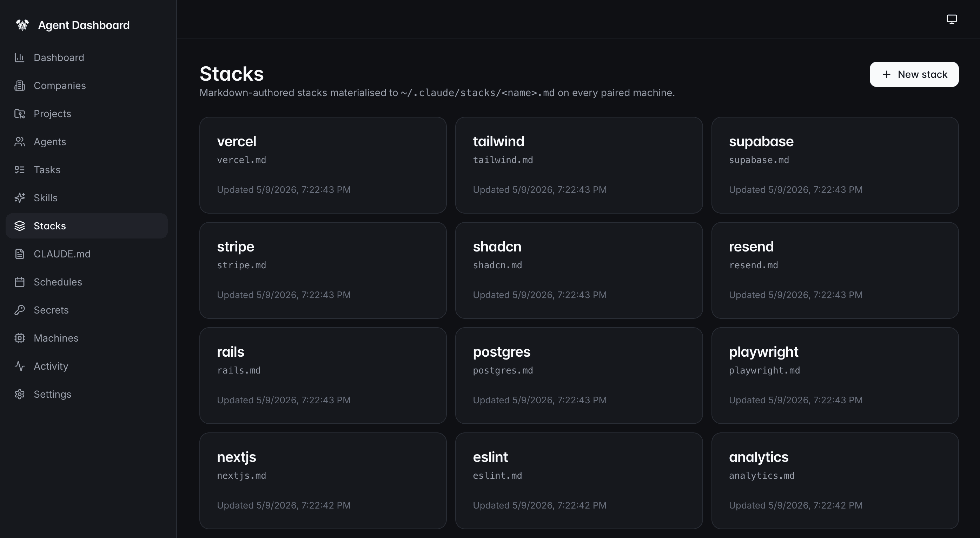Click the Companies building icon

pos(19,86)
